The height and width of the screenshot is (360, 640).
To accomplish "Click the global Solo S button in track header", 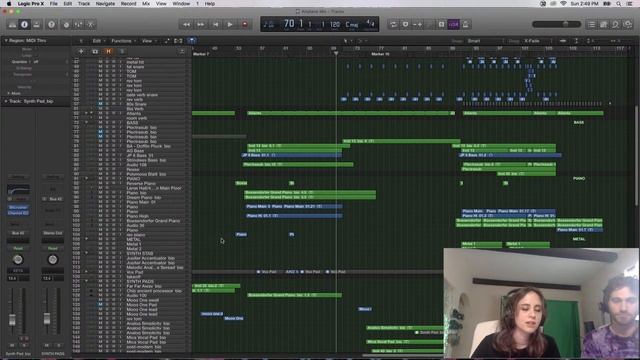I will 122,51.
